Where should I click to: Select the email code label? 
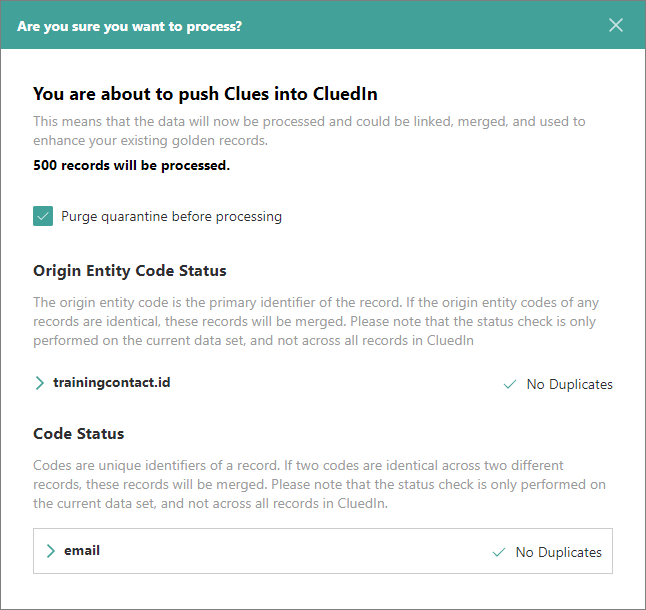tap(82, 551)
